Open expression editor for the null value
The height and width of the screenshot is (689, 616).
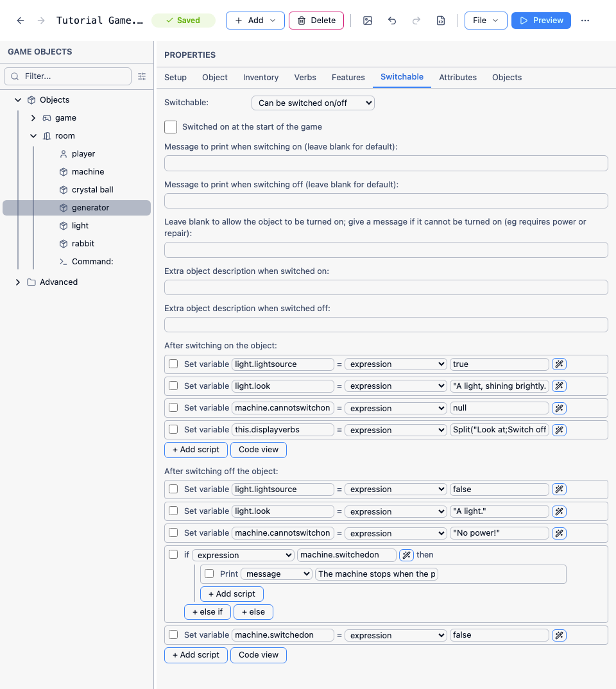[x=559, y=408]
